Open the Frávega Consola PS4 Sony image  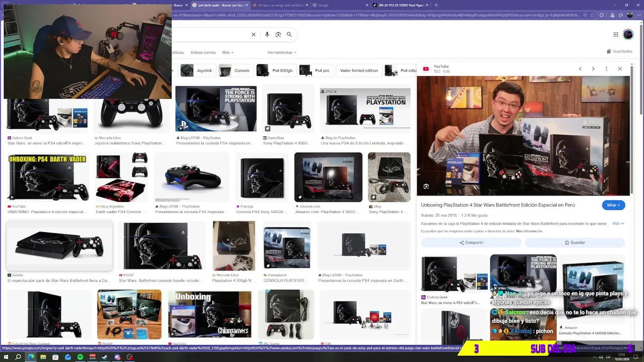click(262, 176)
